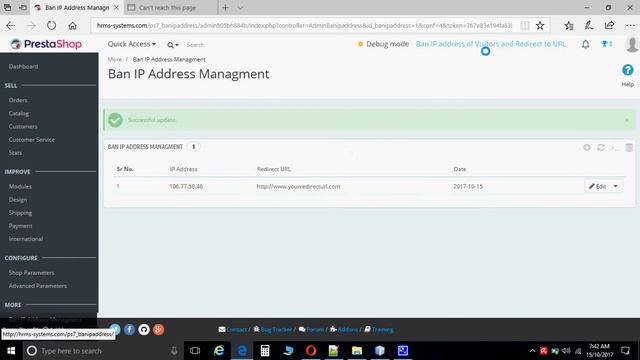Expand the Edit row action dropdown arrow
The image size is (640, 360).
pyautogui.click(x=616, y=187)
